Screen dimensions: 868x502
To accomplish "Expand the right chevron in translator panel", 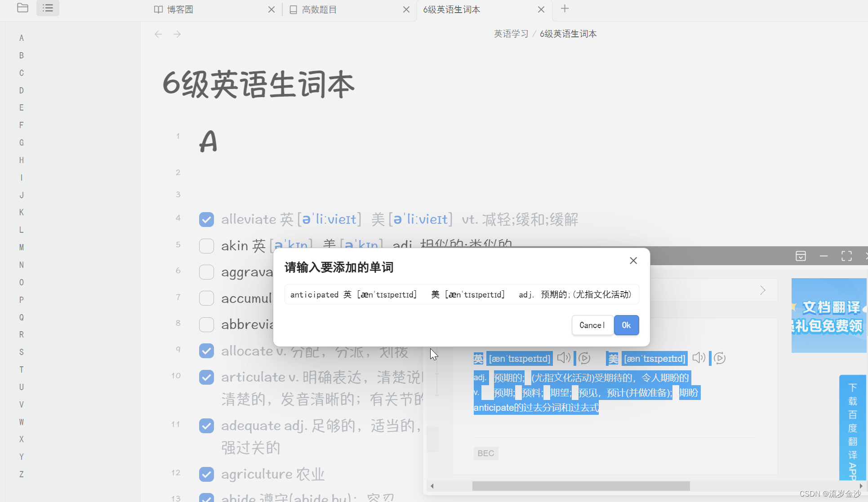I will (763, 290).
